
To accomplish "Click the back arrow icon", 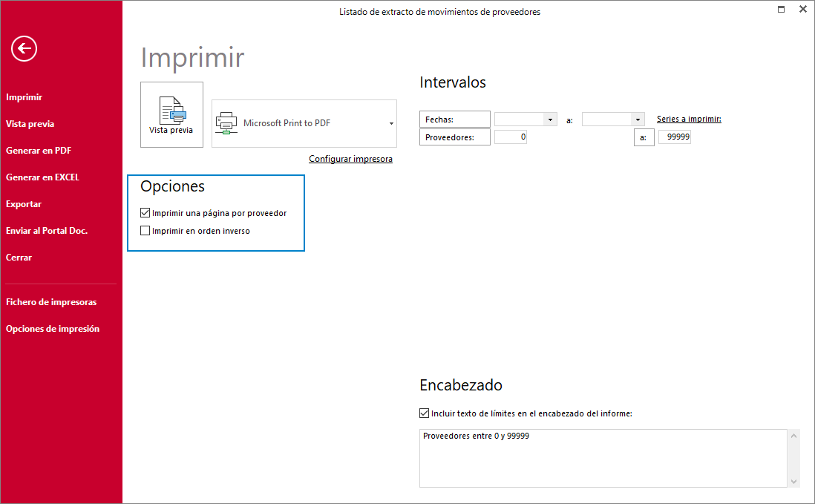I will [24, 48].
